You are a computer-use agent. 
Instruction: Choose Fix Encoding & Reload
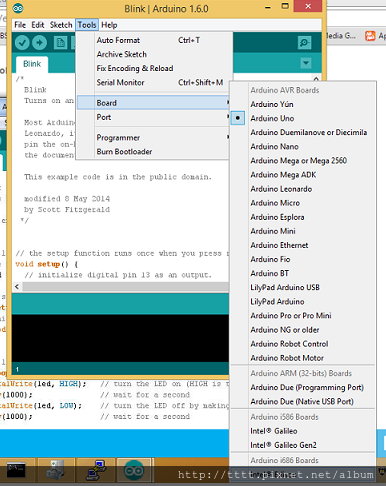(x=153, y=68)
